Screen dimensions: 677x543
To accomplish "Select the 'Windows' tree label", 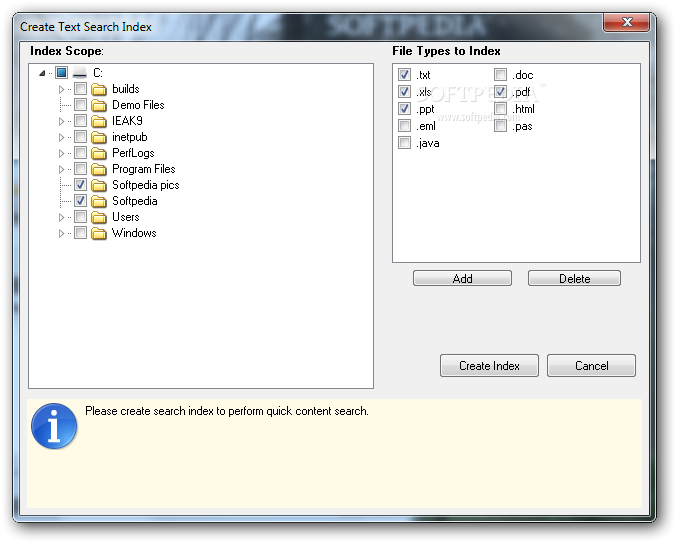I will pos(134,233).
